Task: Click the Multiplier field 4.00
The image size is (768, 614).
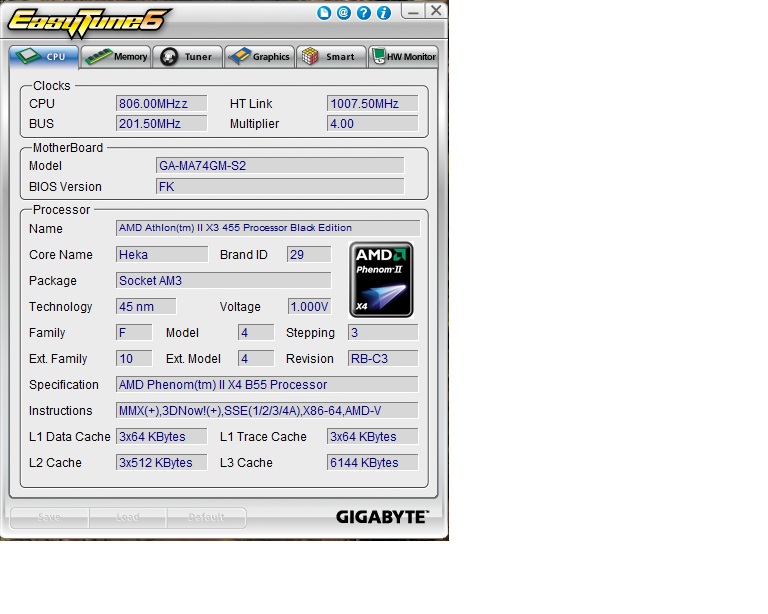Action: pos(373,123)
